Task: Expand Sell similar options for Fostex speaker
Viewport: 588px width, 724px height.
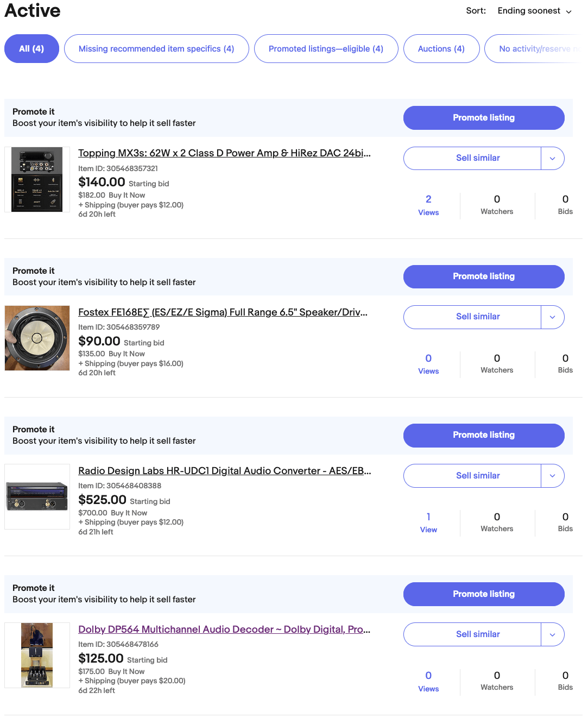Action: coord(553,317)
